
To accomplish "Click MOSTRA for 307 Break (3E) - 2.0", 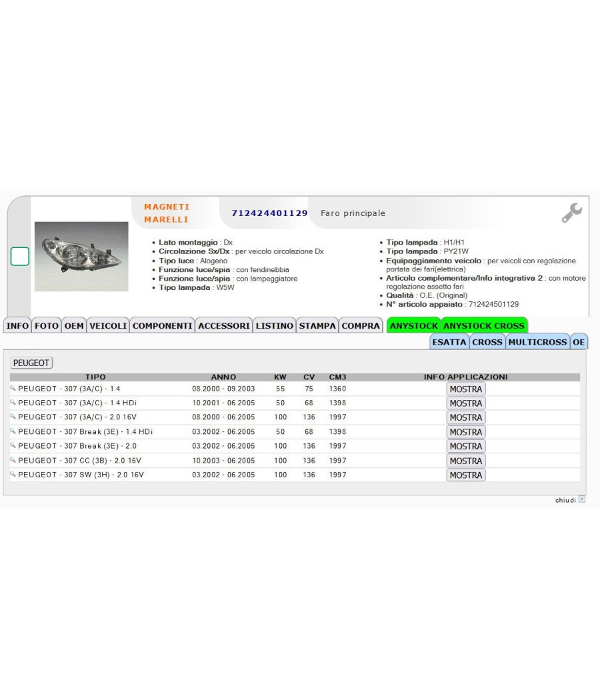I will (x=466, y=447).
